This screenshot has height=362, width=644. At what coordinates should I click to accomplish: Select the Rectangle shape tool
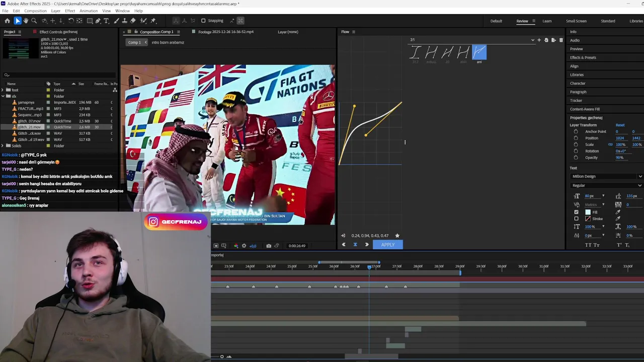point(90,21)
